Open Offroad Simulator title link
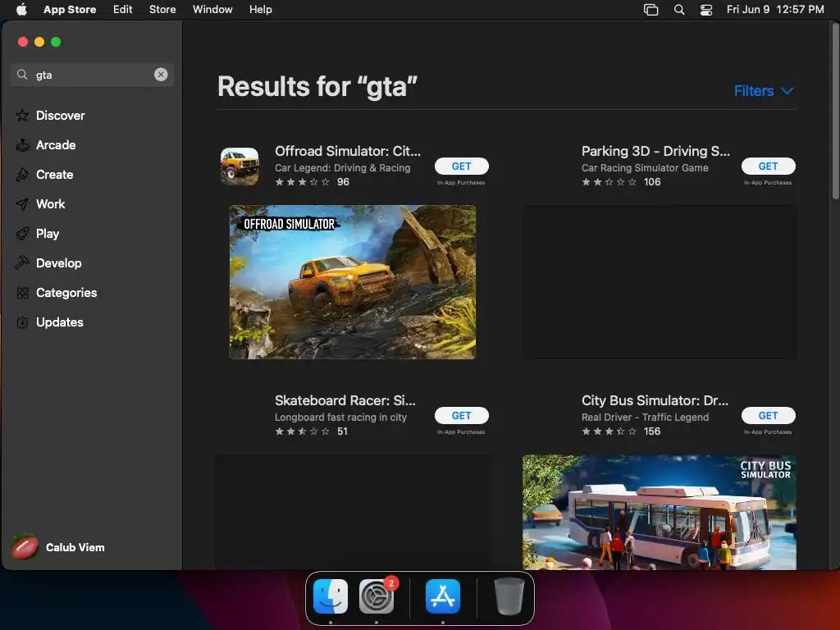This screenshot has width=840, height=630. (x=348, y=151)
